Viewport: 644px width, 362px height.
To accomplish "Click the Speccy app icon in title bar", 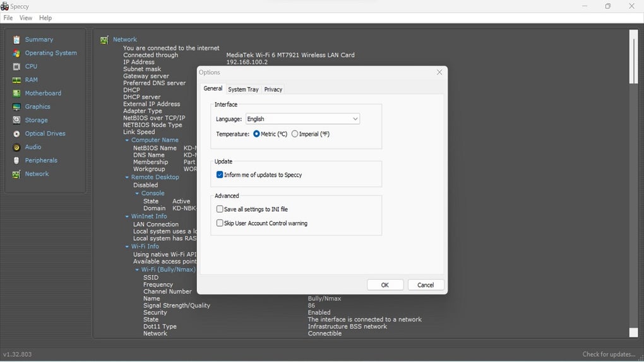I will click(4, 6).
